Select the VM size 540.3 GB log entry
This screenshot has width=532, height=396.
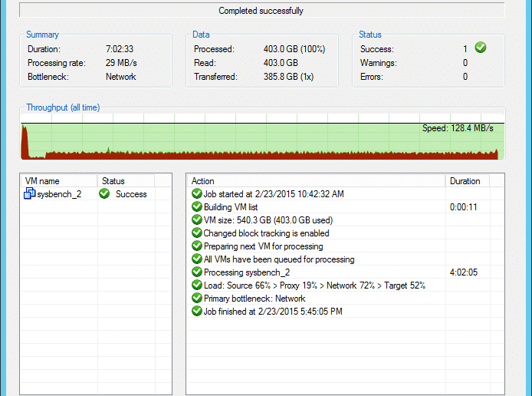346,220
